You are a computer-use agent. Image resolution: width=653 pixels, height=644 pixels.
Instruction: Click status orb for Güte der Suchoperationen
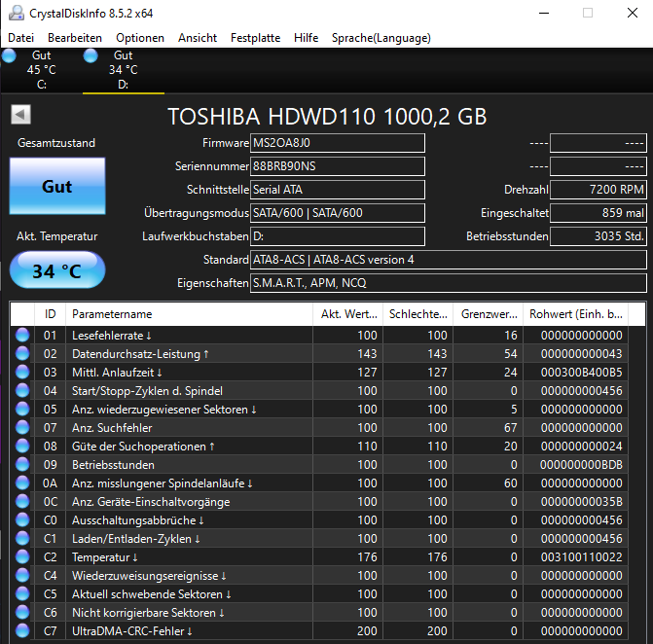pyautogui.click(x=22, y=446)
